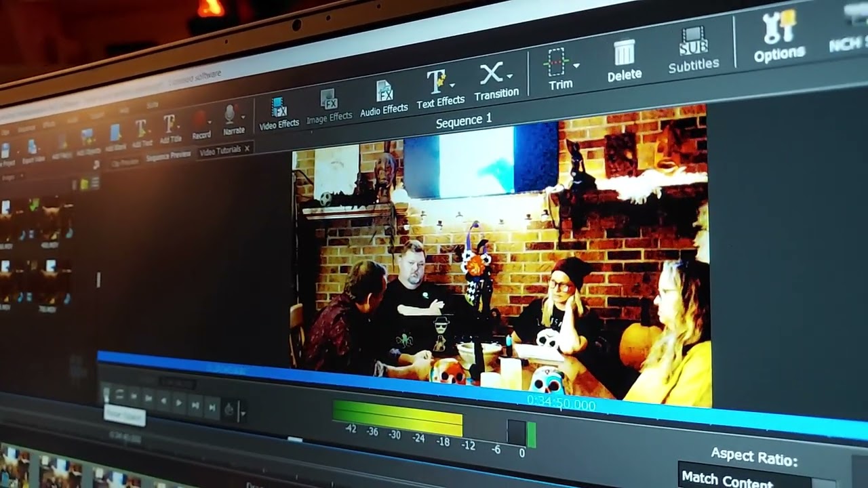Open the Text Effects tool

[x=440, y=88]
